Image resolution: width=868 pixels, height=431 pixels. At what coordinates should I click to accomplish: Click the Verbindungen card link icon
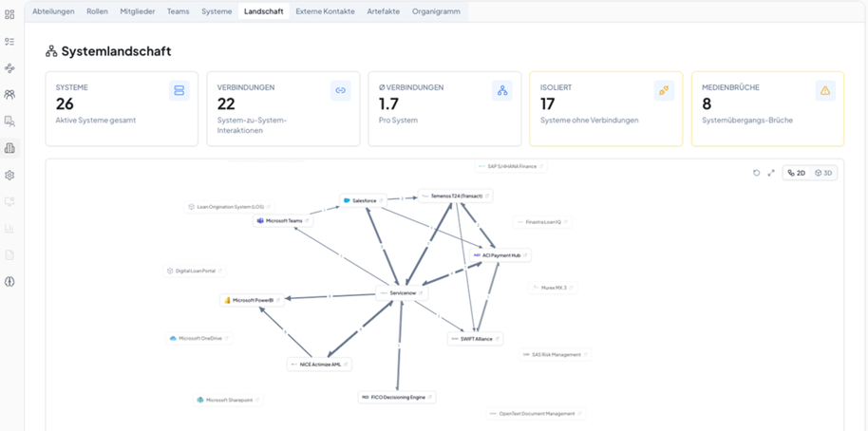pyautogui.click(x=341, y=91)
